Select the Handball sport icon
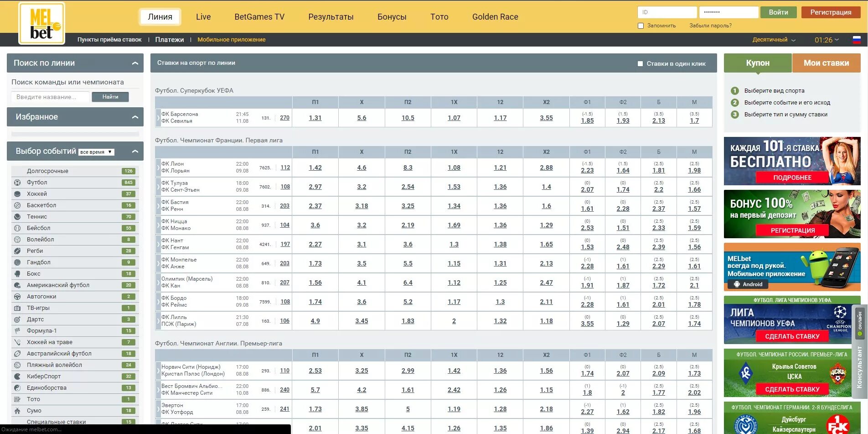The image size is (868, 434). (x=17, y=262)
